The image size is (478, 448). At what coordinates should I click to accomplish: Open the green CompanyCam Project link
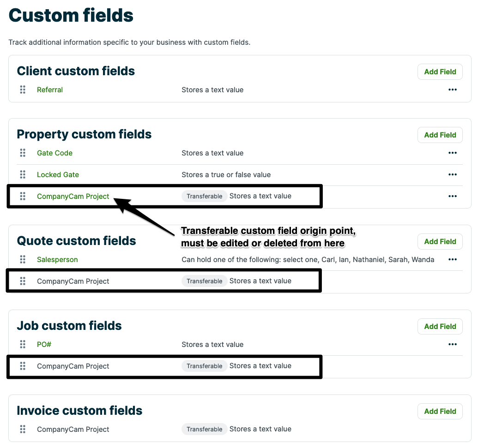tap(73, 197)
